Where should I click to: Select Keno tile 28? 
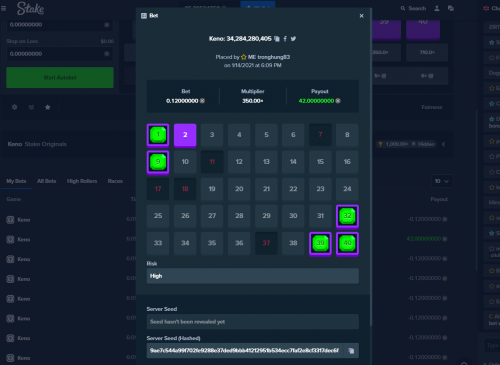point(239,216)
